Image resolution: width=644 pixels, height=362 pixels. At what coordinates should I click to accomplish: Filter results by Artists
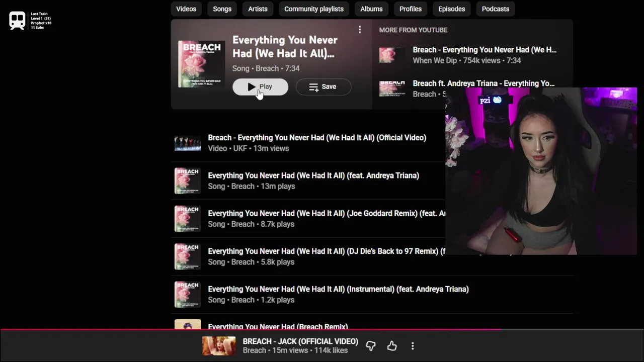[258, 9]
